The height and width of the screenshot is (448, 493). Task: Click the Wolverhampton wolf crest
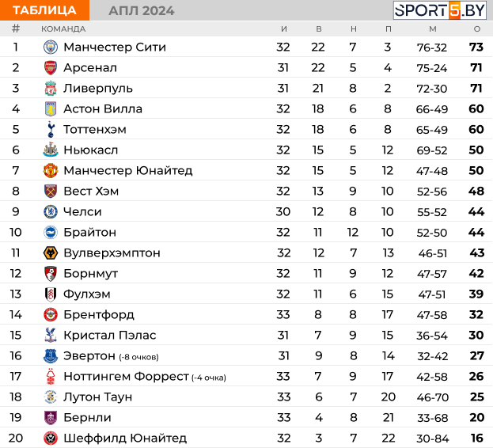[51, 252]
